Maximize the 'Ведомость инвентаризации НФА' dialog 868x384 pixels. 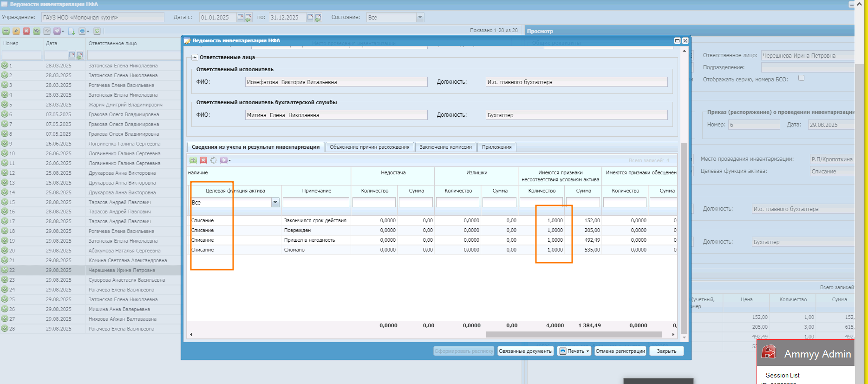[677, 40]
